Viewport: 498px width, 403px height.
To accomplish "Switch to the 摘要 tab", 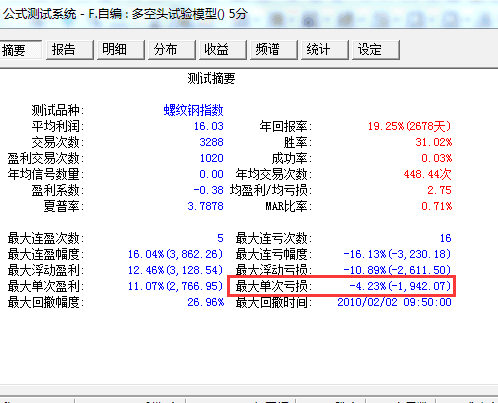I will (x=20, y=50).
